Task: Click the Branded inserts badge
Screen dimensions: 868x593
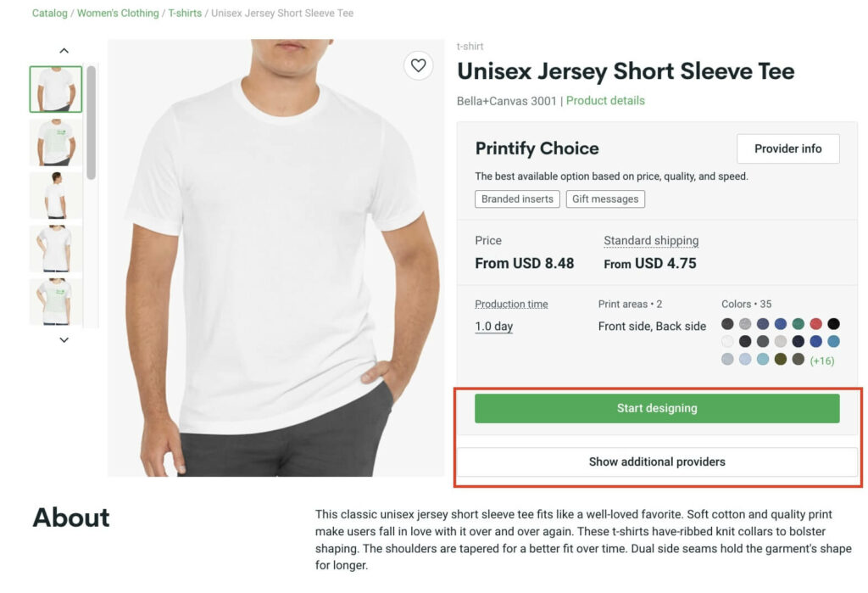Action: click(x=517, y=199)
